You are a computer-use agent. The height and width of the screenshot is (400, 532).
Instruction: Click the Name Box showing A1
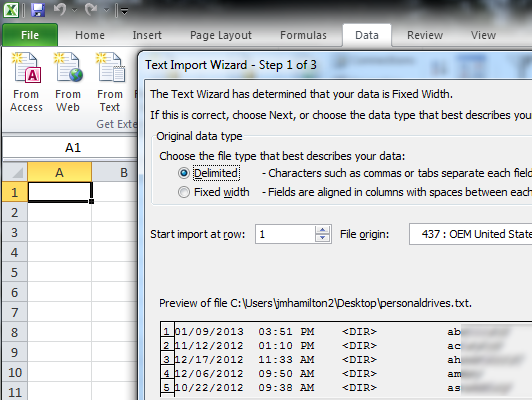click(x=70, y=148)
